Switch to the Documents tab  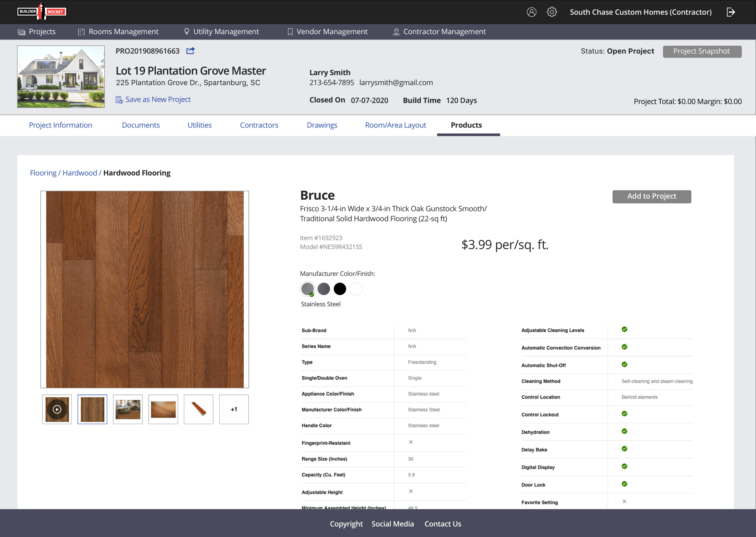(x=141, y=125)
